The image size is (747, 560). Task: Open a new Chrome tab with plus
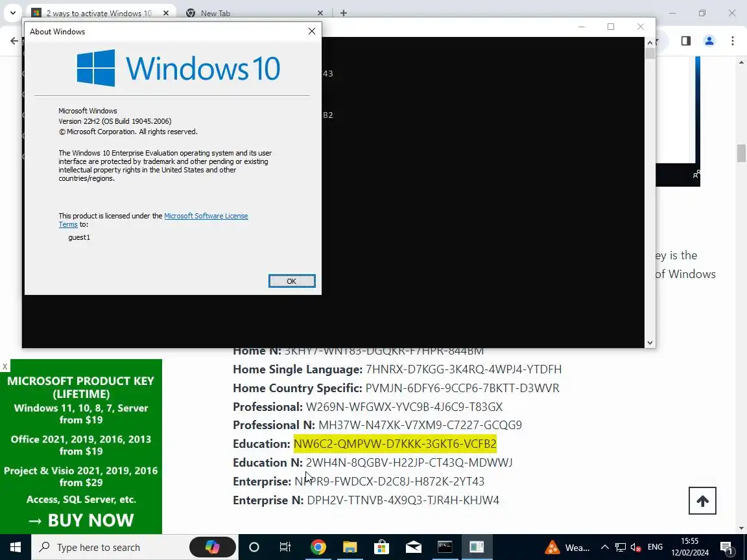[x=344, y=14]
